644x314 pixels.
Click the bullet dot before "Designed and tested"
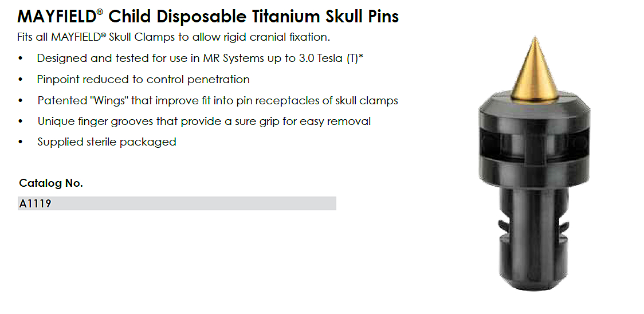point(21,58)
